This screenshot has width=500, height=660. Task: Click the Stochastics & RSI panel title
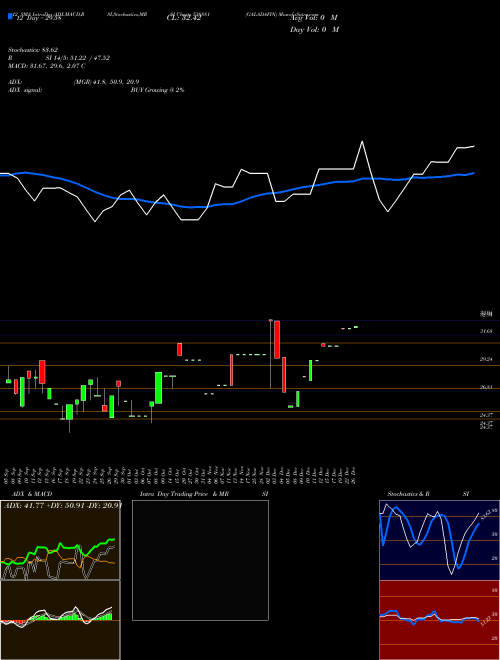click(x=428, y=494)
